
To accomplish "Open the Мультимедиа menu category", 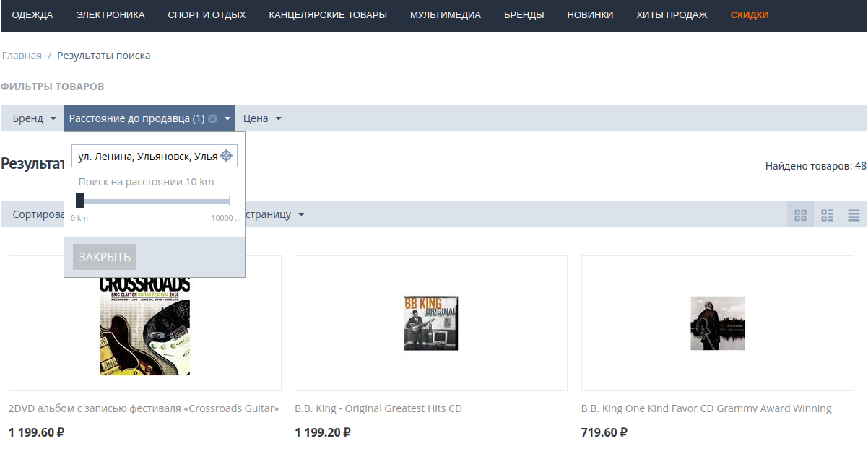I will pos(445,15).
